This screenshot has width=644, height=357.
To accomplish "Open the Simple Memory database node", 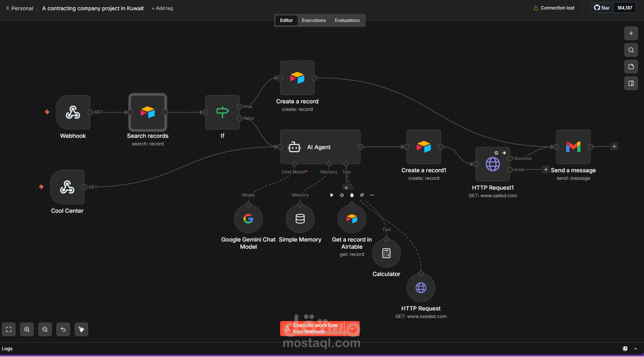I will (x=300, y=219).
